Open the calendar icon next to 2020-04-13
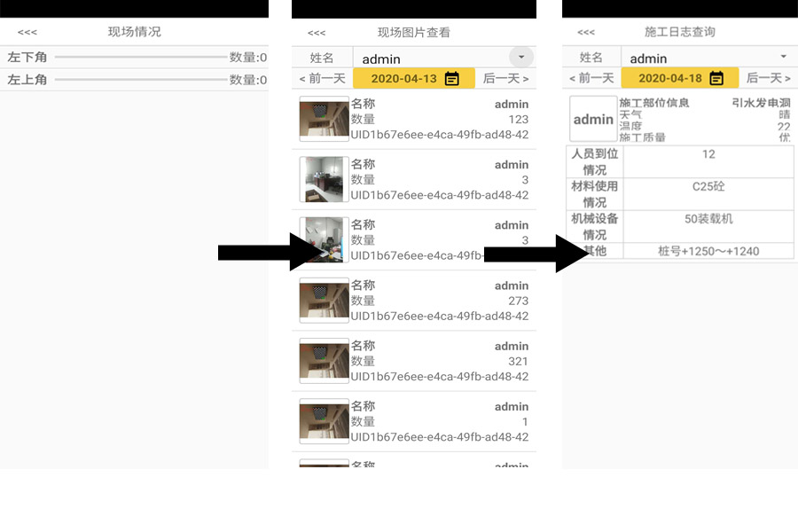Viewport: 798px width, 532px height. pos(452,79)
